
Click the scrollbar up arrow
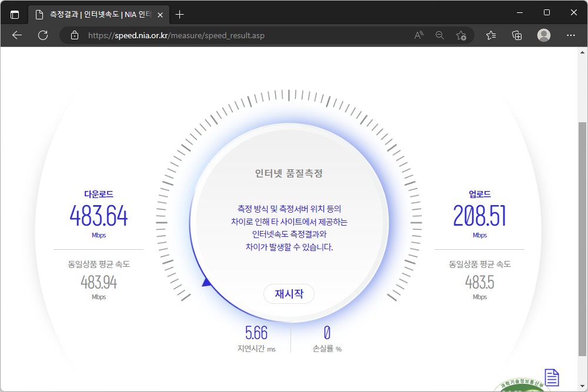coord(582,52)
